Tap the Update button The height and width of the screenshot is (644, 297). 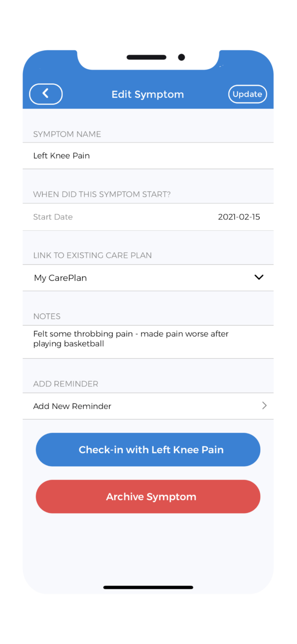(247, 94)
